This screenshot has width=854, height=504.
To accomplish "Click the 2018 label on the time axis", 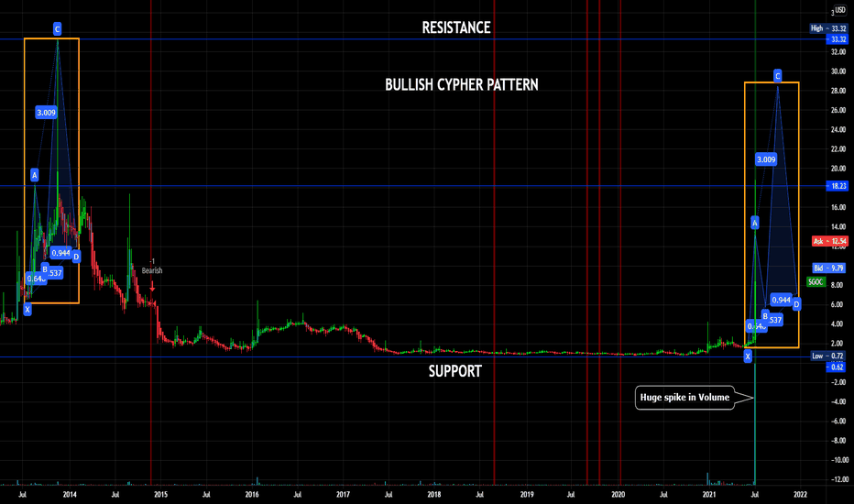I will (434, 495).
